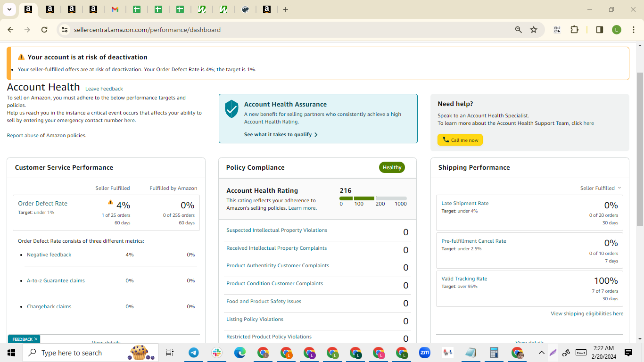Open the emergency contact number 'here' link
Image resolution: width=644 pixels, height=362 pixels.
click(x=129, y=121)
